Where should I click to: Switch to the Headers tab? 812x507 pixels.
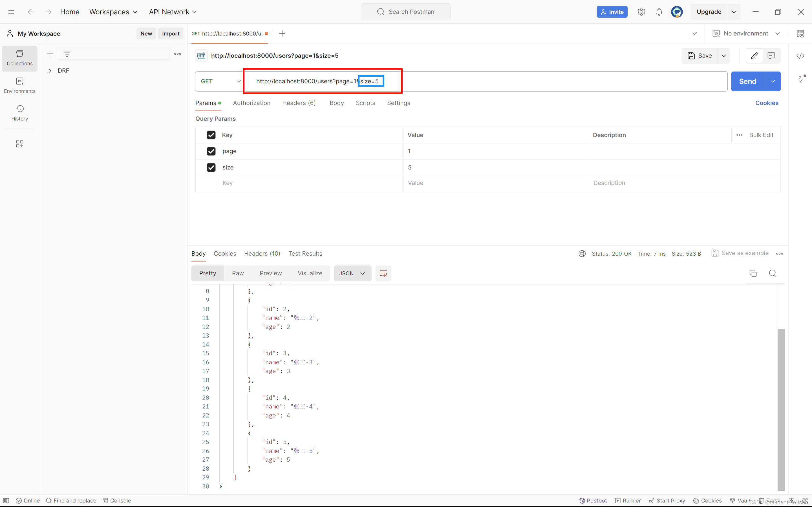click(x=298, y=103)
